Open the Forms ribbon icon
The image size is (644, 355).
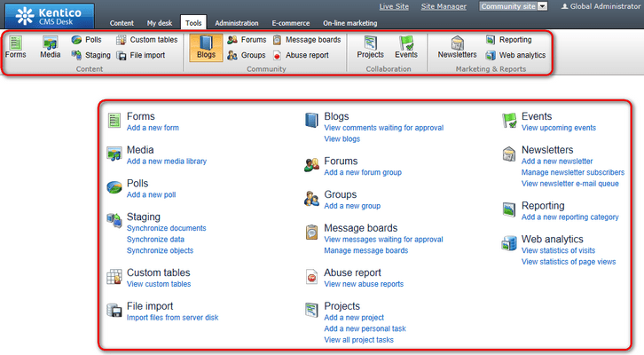pyautogui.click(x=16, y=47)
